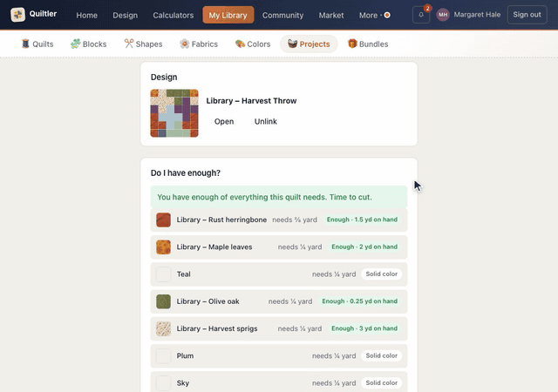
Task: Select the Maple leaves fabric swatch
Action: pos(163,247)
